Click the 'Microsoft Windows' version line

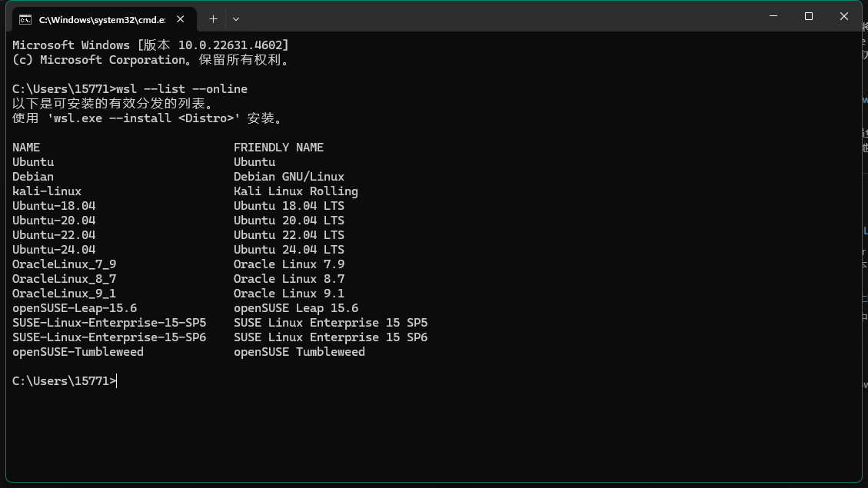coord(151,45)
